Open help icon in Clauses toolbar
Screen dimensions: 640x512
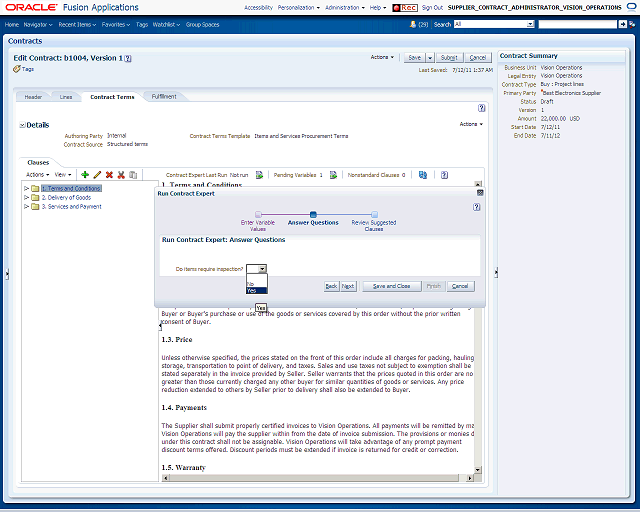pyautogui.click(x=444, y=175)
